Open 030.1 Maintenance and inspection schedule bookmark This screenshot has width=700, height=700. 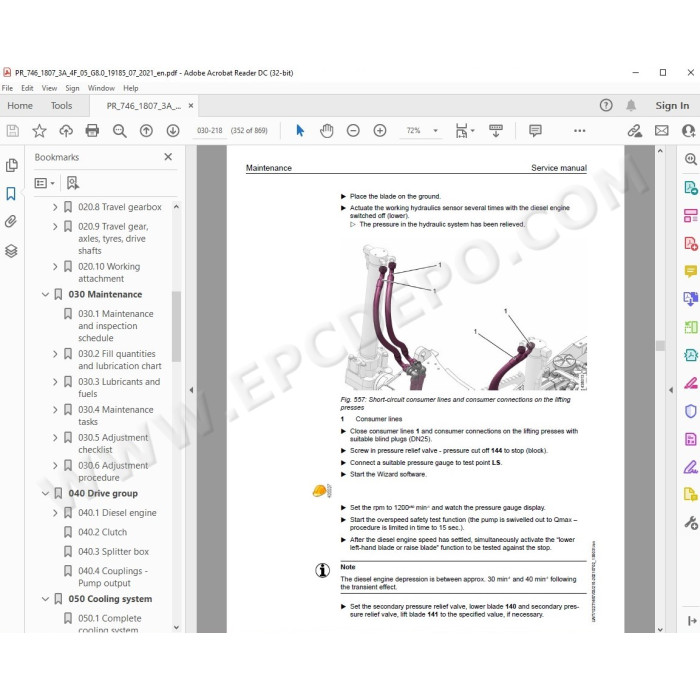(116, 326)
